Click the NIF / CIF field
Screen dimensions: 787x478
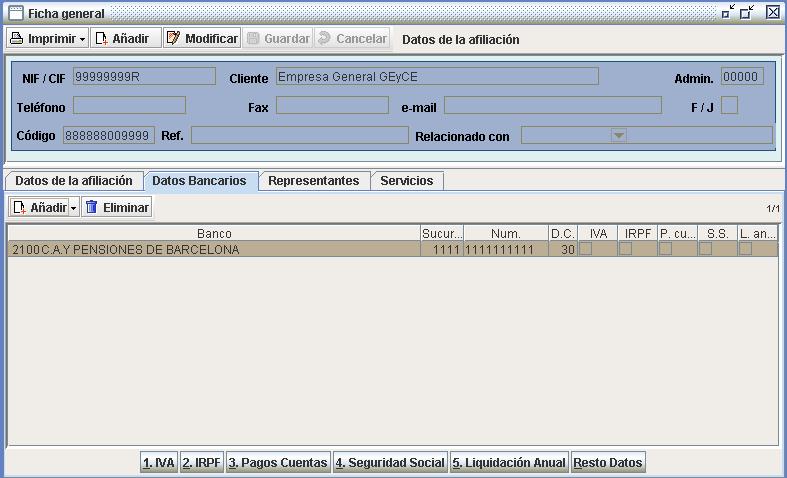145,77
